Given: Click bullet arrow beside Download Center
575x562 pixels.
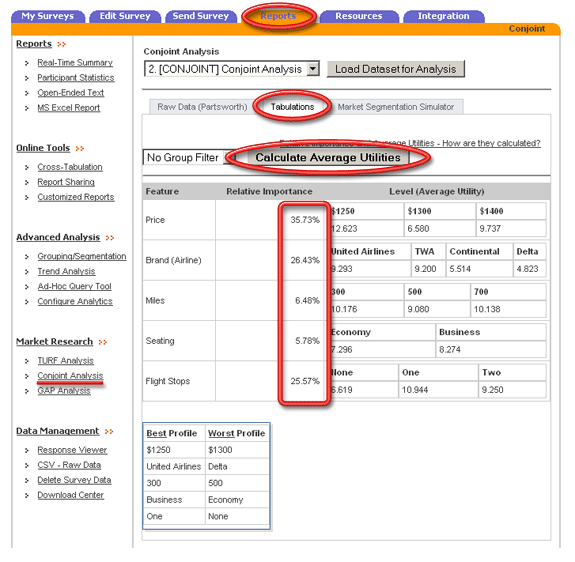Looking at the screenshot, I should 26,496.
